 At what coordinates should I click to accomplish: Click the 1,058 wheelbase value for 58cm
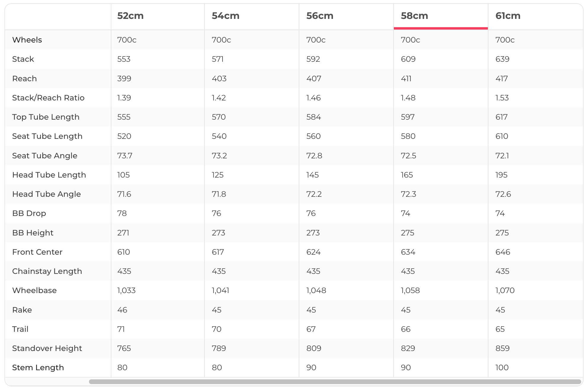point(410,290)
